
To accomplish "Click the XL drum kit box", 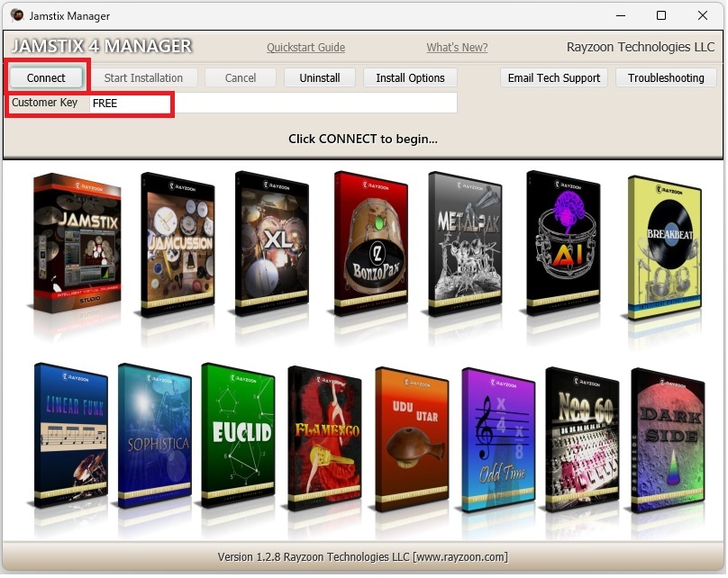I will pos(271,241).
